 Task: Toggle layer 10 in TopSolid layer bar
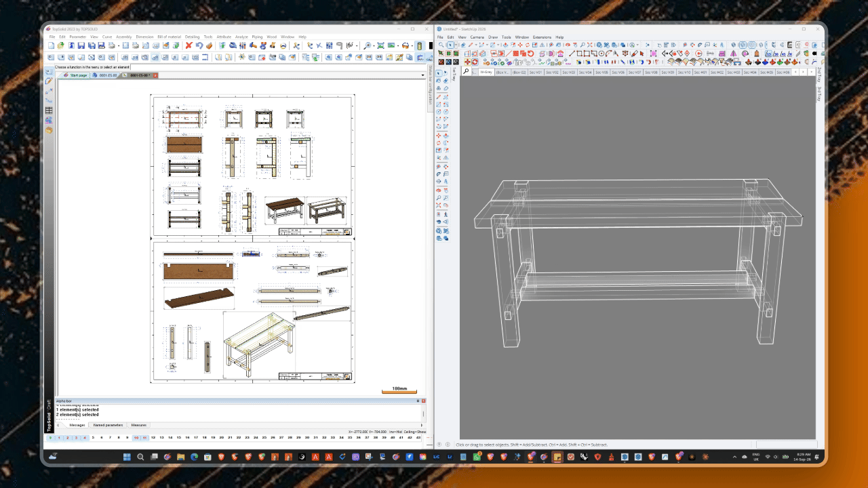(136, 438)
